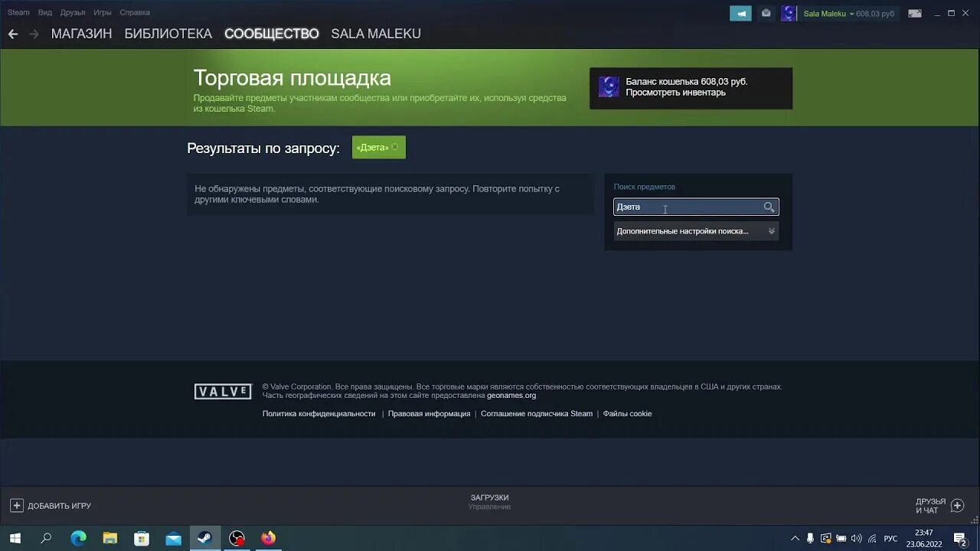This screenshot has width=980, height=551.
Task: Open Windows taskbar search
Action: [46, 538]
